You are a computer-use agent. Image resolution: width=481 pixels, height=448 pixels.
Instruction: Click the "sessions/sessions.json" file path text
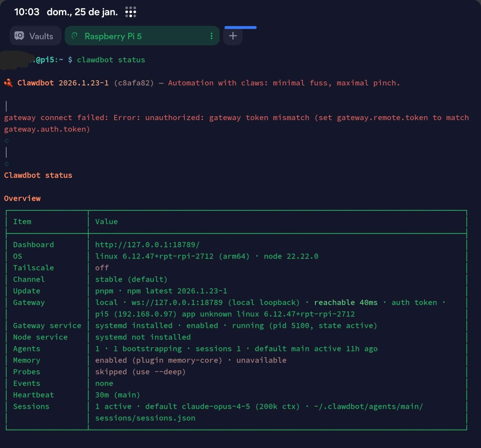[x=145, y=418]
